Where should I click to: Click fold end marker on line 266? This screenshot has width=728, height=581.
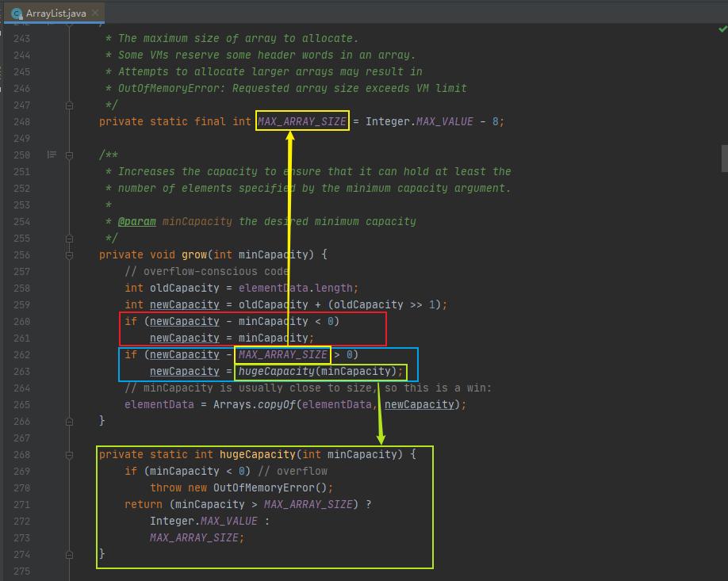(x=69, y=421)
